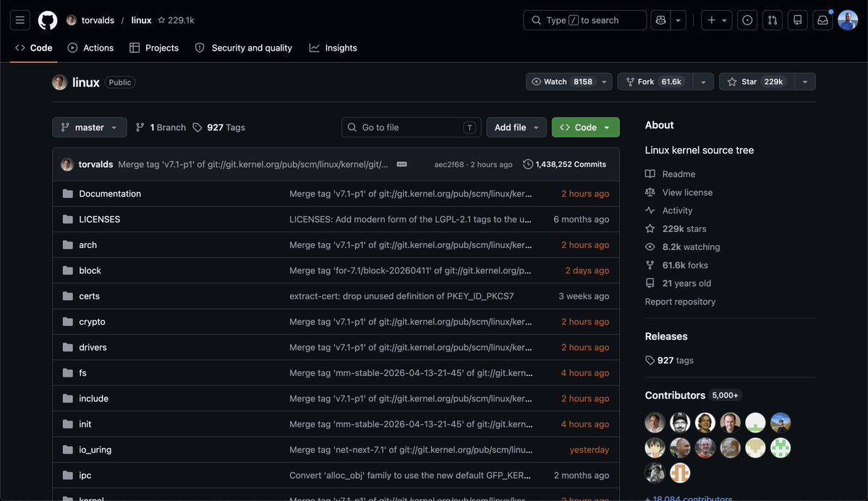The height and width of the screenshot is (501, 868).
Task: View the 927 Tags link beside branches
Action: pos(219,127)
